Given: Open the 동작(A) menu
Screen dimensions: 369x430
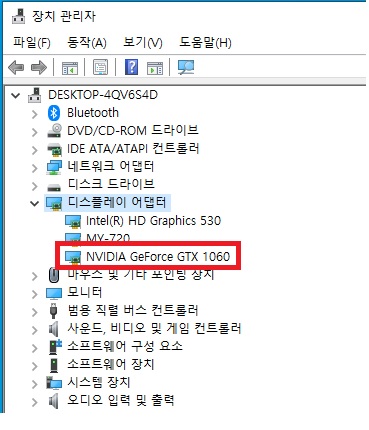Looking at the screenshot, I should tap(87, 43).
